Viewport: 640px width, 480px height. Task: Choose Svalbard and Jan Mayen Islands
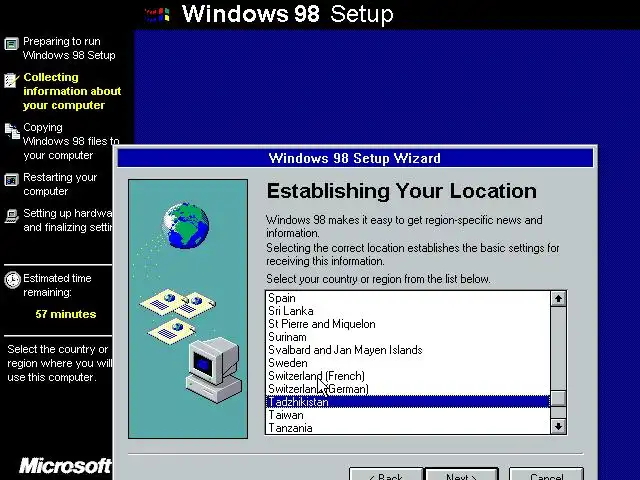coord(407,350)
